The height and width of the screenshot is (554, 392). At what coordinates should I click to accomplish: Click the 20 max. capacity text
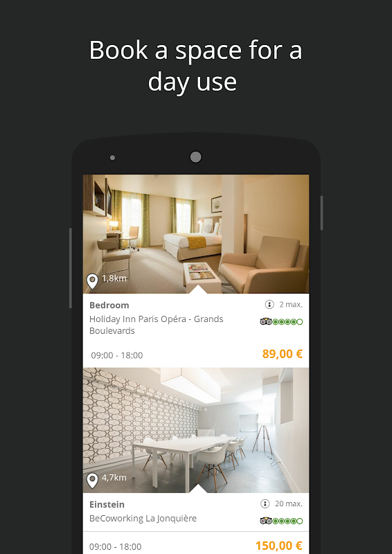click(289, 503)
